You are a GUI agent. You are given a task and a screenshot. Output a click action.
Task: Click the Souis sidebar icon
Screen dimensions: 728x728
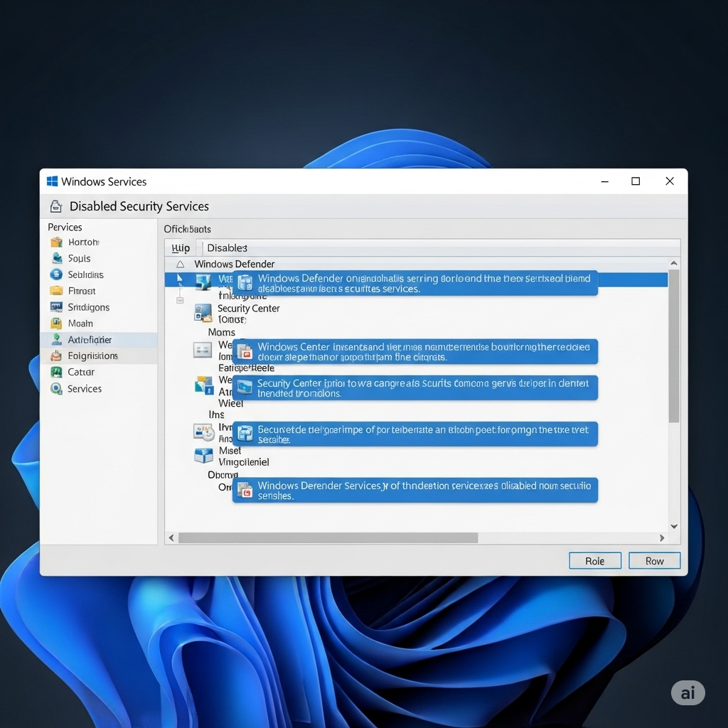(57, 258)
